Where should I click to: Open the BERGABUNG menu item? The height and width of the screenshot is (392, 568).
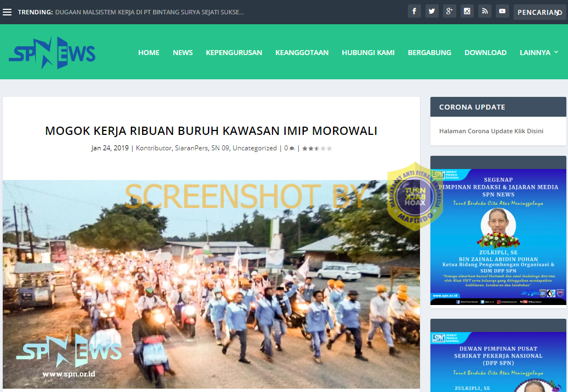pos(430,52)
